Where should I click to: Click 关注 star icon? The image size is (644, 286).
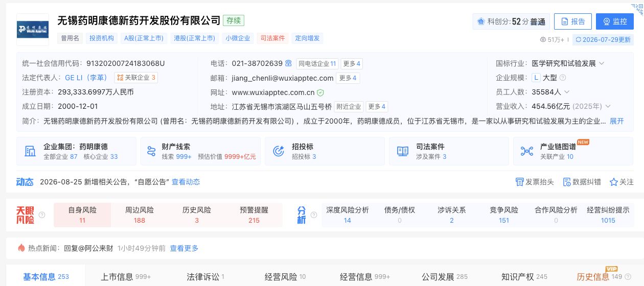613,182
